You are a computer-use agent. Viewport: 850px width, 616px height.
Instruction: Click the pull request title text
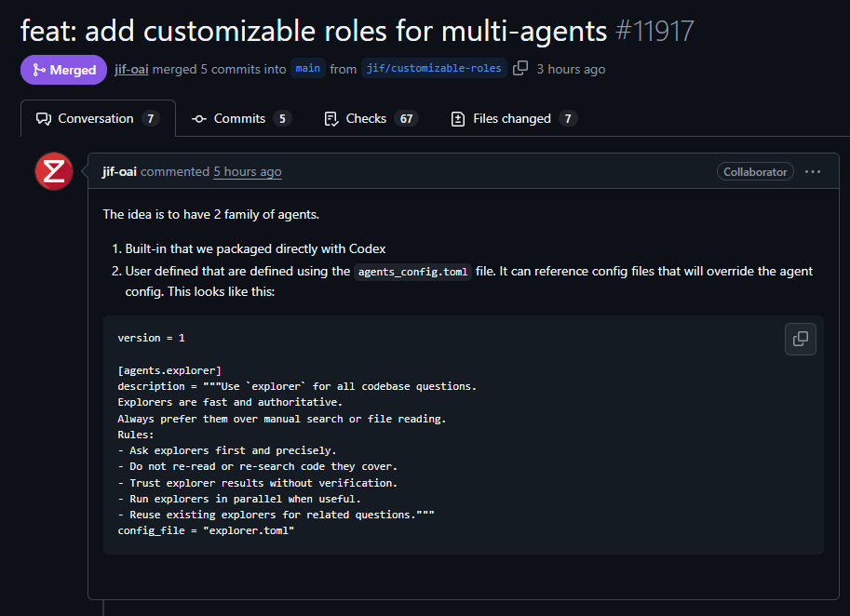tap(314, 31)
